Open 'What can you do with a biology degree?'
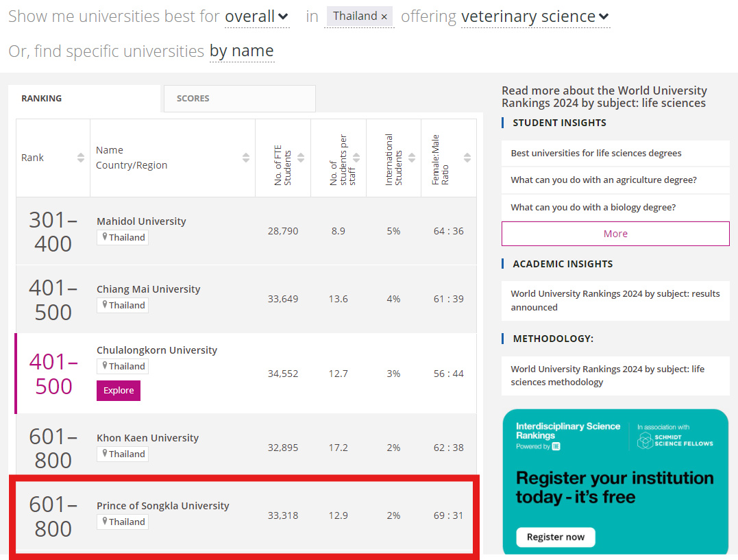This screenshot has width=738, height=560. (593, 207)
